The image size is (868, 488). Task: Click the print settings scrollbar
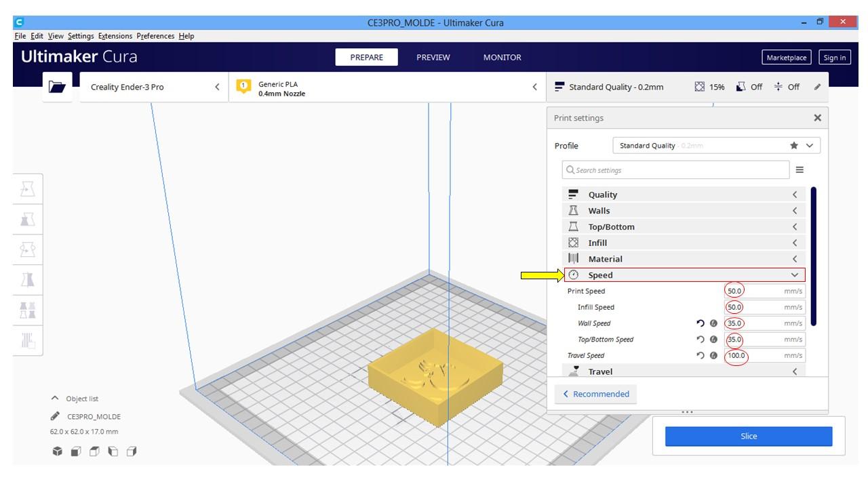click(814, 256)
